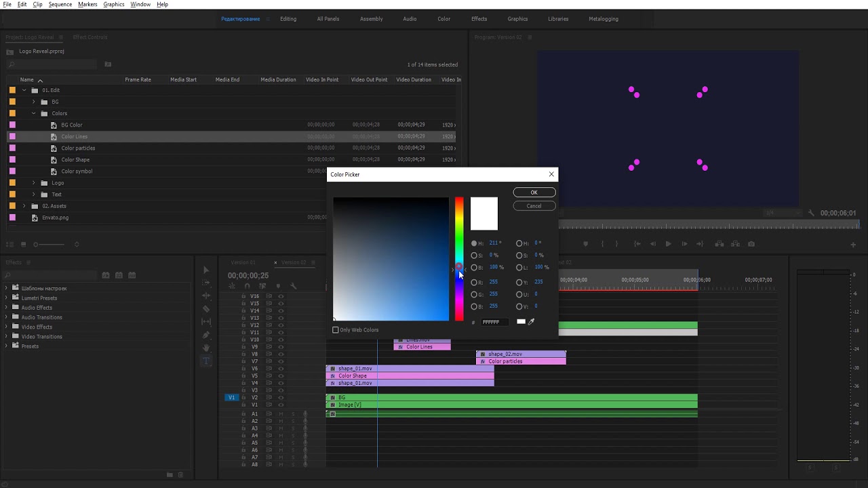
Task: Expand Video Transitions folder
Action: click(7, 337)
